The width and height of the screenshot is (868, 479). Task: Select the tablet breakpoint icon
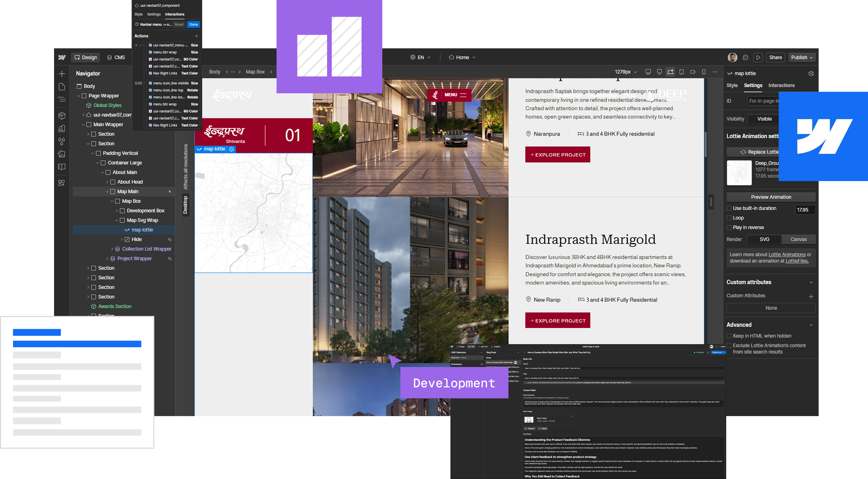pyautogui.click(x=682, y=72)
